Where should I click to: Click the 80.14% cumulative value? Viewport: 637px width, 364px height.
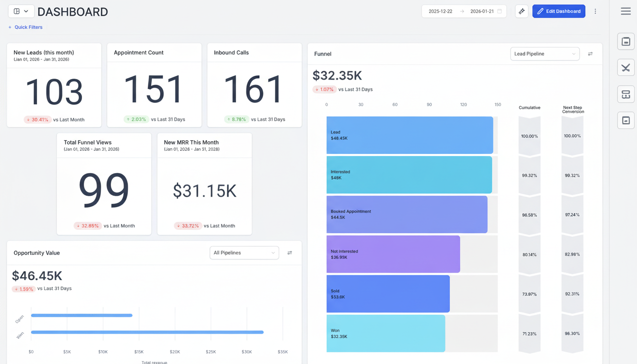(529, 255)
